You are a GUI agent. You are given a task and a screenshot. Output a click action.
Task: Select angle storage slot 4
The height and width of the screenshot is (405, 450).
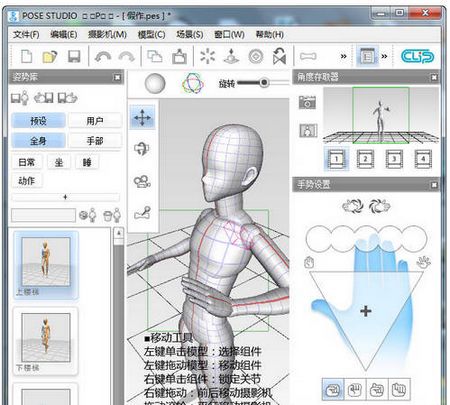[423, 159]
